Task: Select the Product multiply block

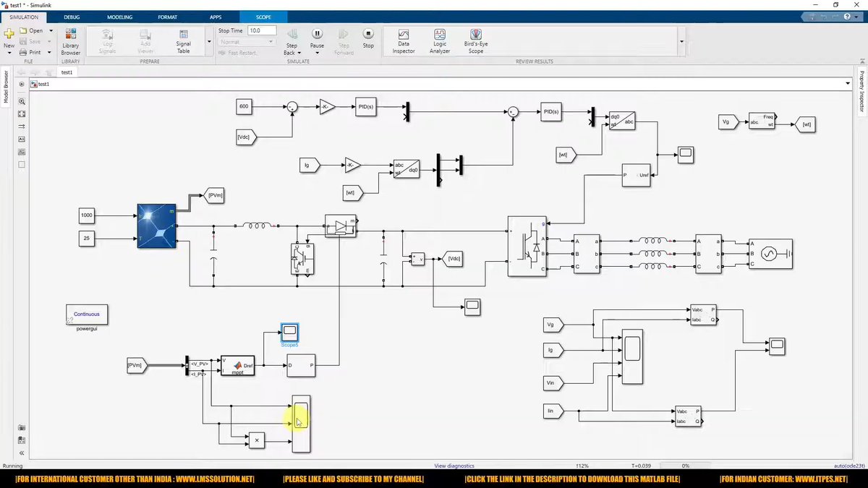Action: click(x=256, y=440)
